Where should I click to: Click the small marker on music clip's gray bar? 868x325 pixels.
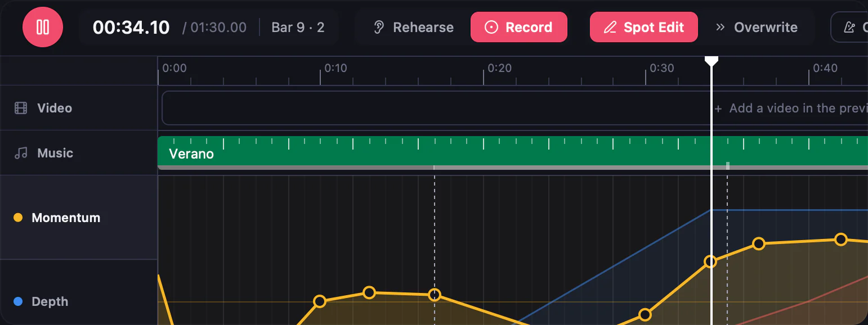click(728, 165)
